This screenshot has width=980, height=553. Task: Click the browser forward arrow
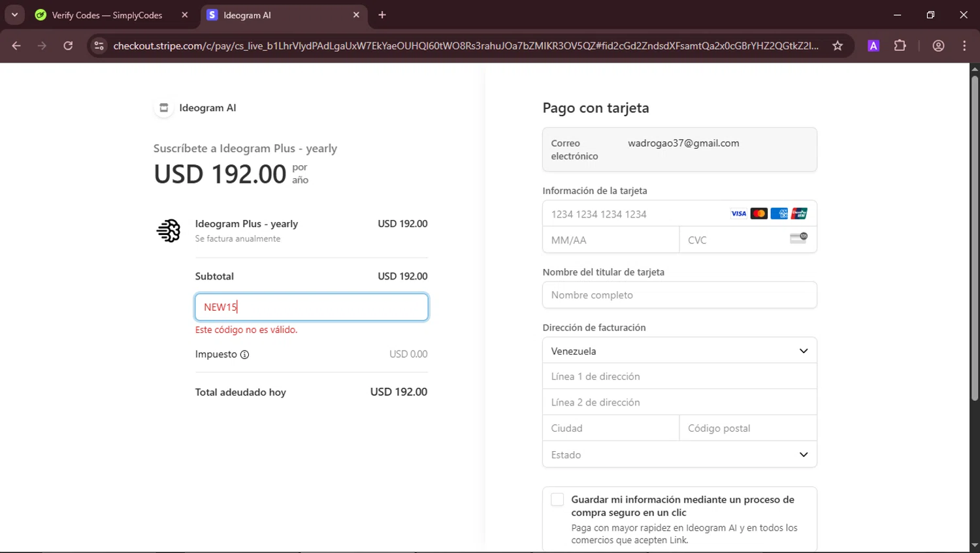pyautogui.click(x=42, y=46)
